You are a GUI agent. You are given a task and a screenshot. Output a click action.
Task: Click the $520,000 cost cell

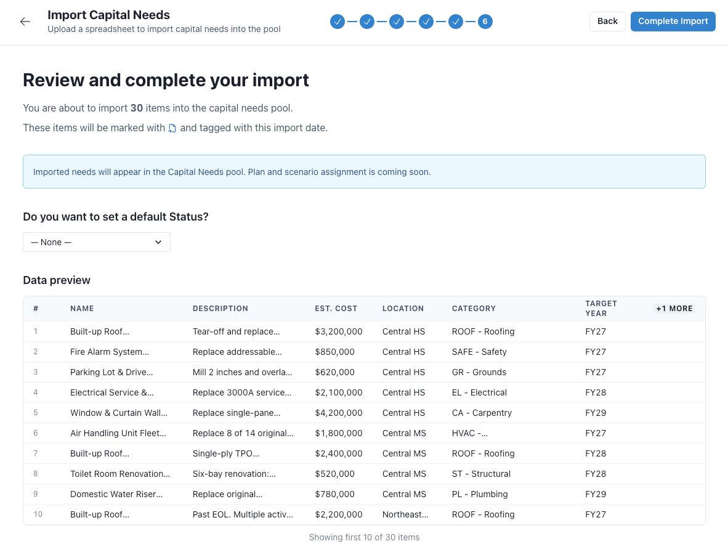point(335,474)
